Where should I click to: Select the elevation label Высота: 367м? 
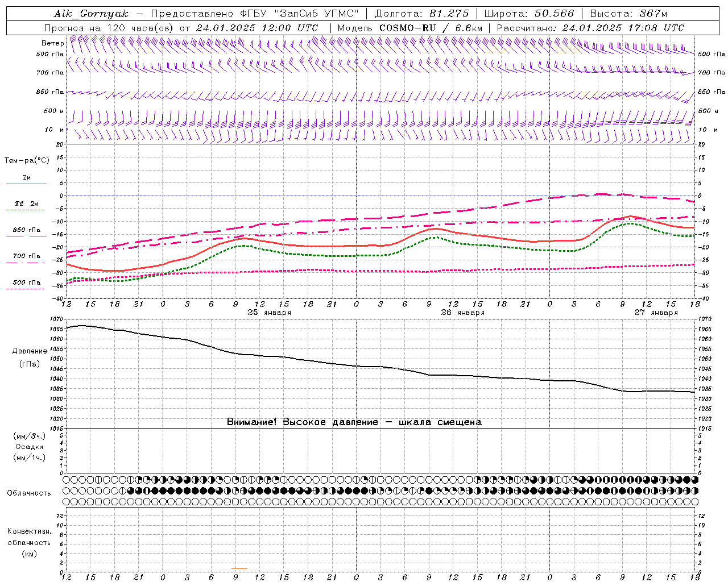628,14
